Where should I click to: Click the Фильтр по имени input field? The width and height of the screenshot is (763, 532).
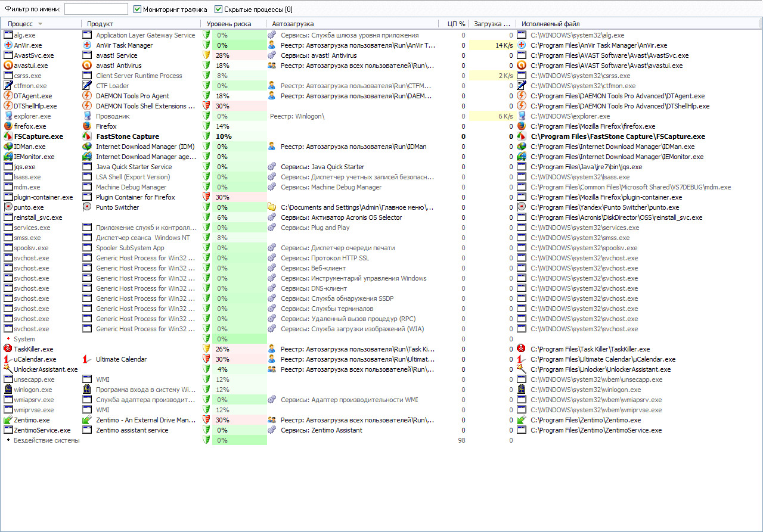[x=96, y=9]
